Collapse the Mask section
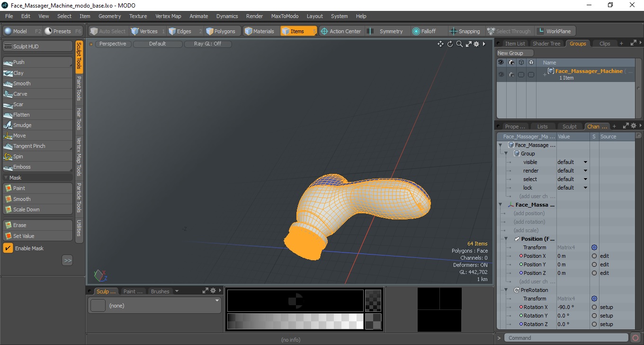The width and height of the screenshot is (644, 345). (6, 178)
